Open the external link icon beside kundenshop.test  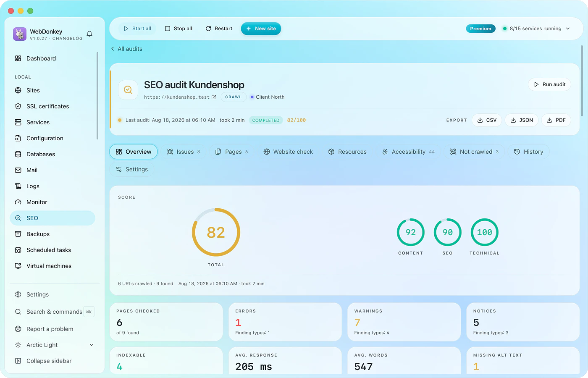tap(214, 97)
